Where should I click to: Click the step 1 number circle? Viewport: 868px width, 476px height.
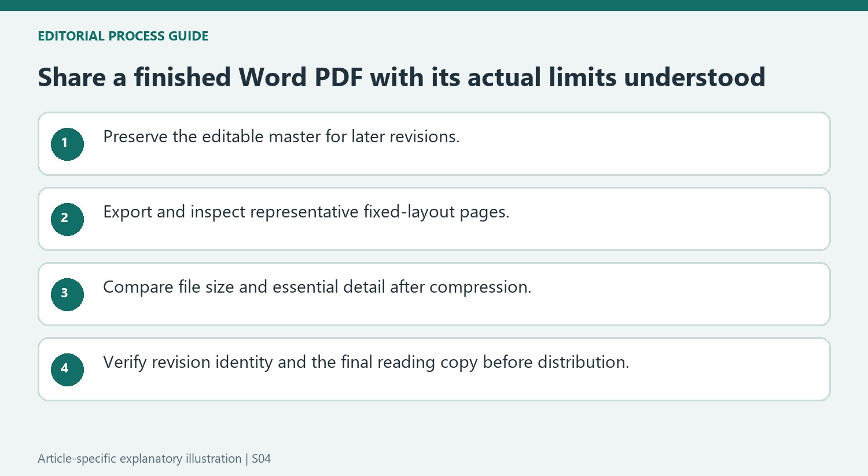click(x=67, y=144)
